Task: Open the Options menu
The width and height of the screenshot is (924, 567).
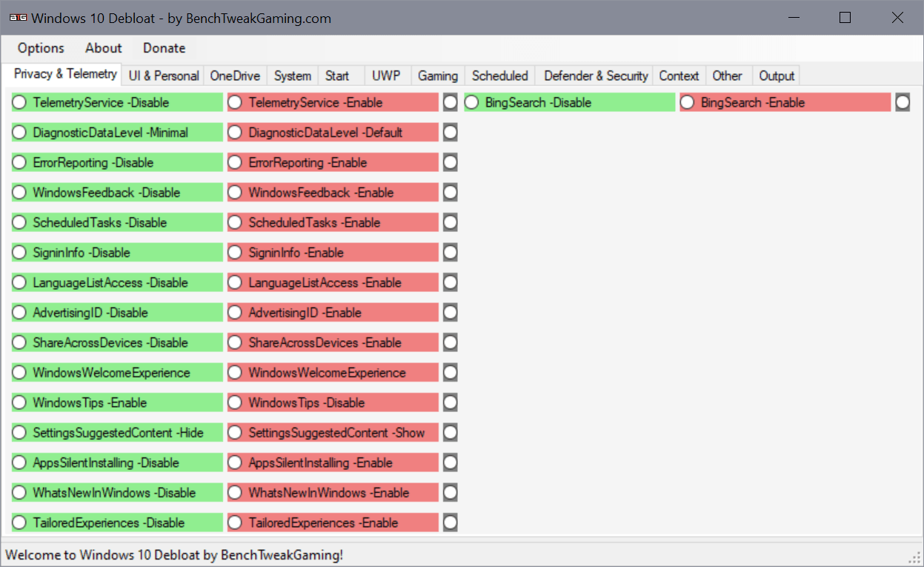Action: tap(41, 48)
